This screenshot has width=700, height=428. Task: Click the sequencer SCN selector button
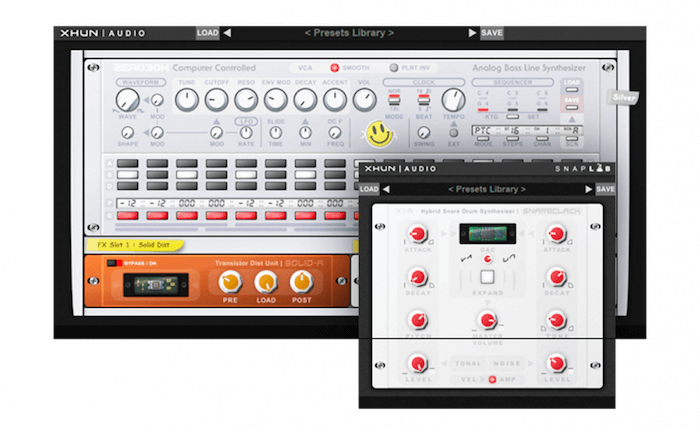(572, 138)
